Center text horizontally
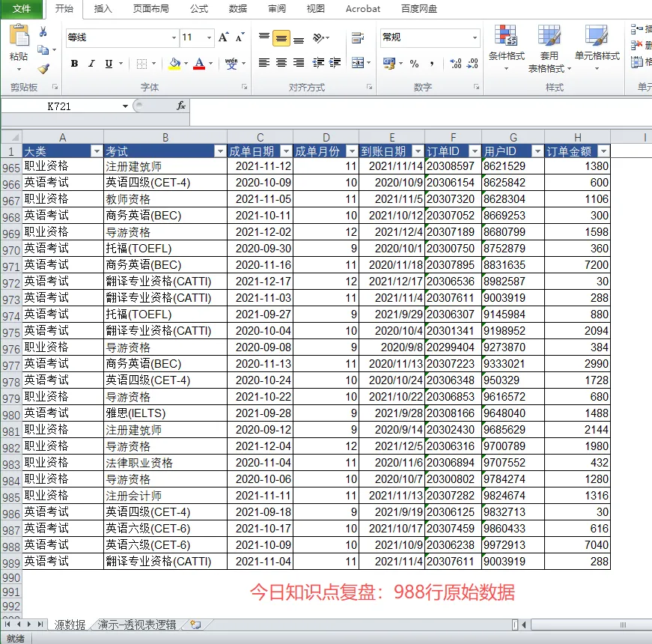This screenshot has width=652, height=644. pos(281,62)
